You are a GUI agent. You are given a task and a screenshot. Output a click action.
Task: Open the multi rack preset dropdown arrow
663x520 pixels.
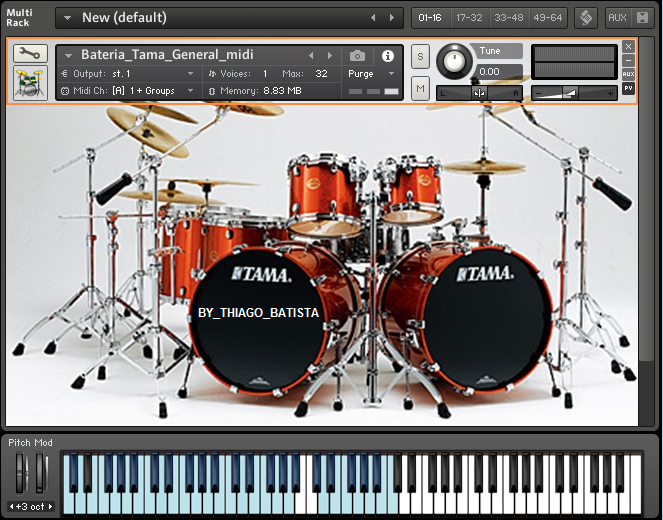click(67, 18)
